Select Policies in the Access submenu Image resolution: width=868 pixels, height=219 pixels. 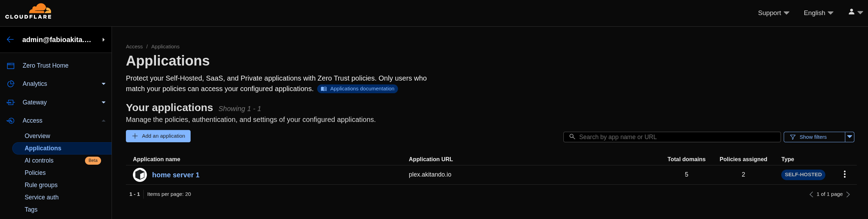35,173
